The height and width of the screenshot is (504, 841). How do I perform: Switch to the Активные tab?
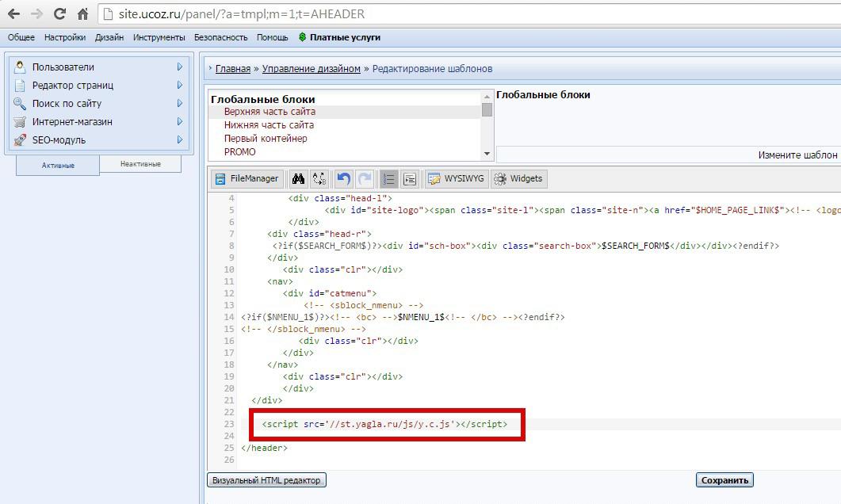coord(58,165)
